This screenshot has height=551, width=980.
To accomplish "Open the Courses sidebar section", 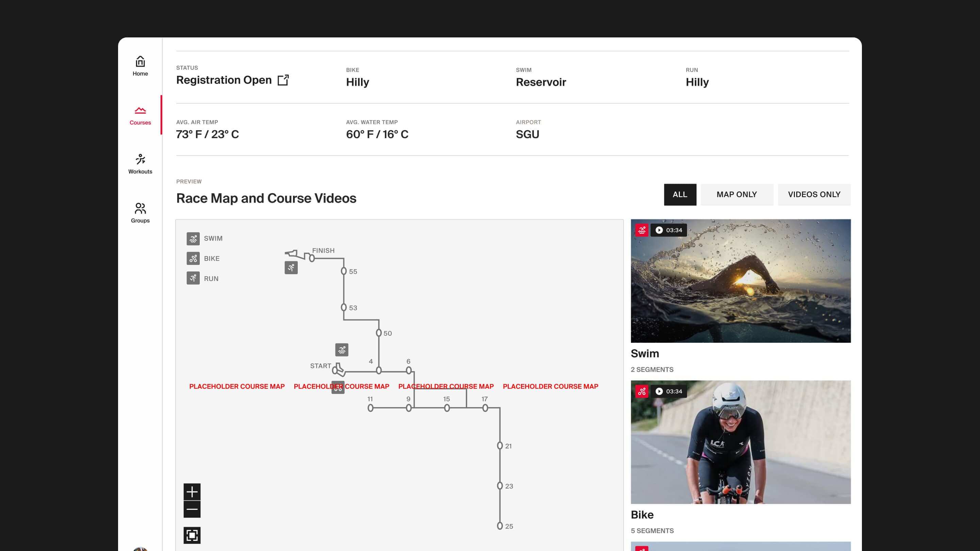I will [x=140, y=116].
